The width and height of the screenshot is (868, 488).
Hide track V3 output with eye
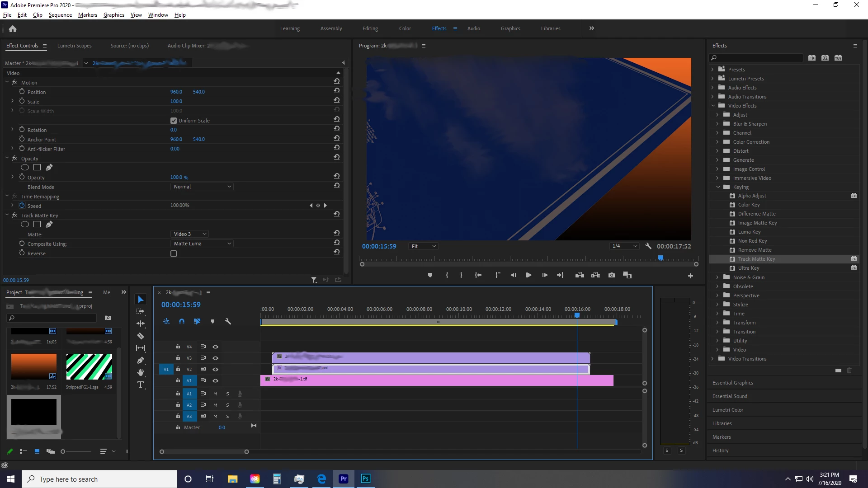tap(216, 358)
